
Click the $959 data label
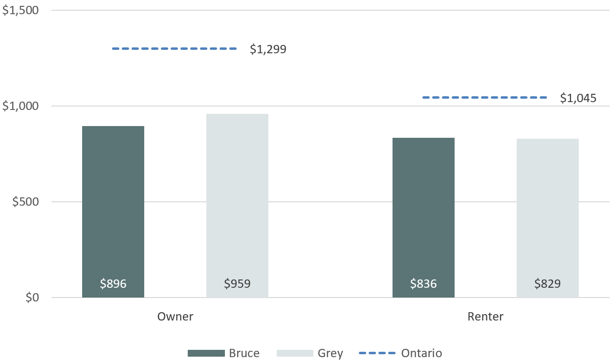point(237,284)
